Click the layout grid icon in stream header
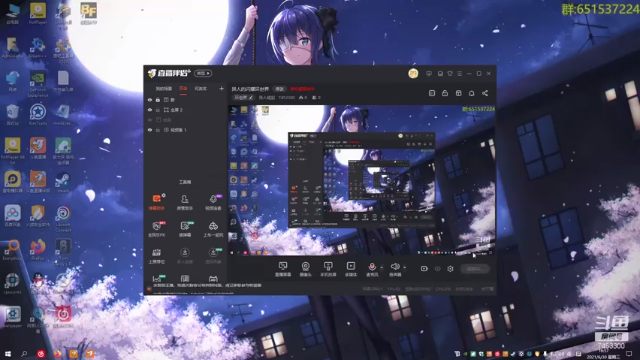The width and height of the screenshot is (640, 360). [x=458, y=93]
